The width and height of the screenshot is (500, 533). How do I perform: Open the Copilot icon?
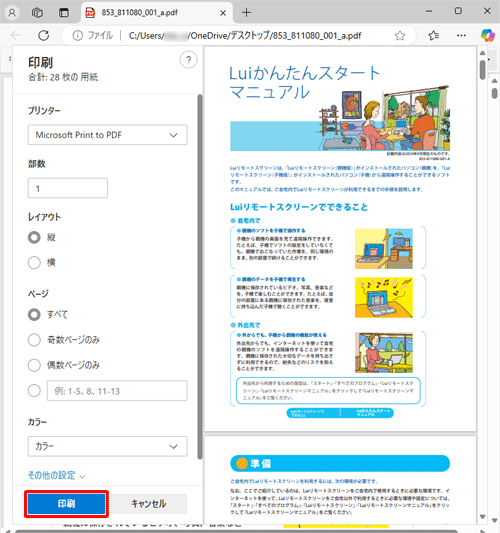click(488, 35)
